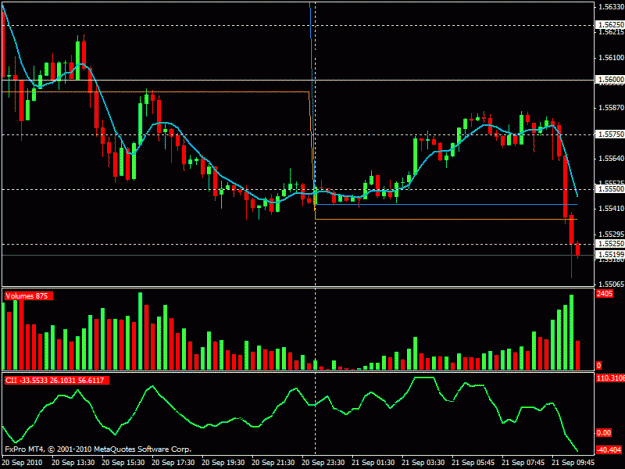Image resolution: width=625 pixels, height=469 pixels.
Task: Click the 110.3106 CII scale maximum label
Action: point(610,378)
